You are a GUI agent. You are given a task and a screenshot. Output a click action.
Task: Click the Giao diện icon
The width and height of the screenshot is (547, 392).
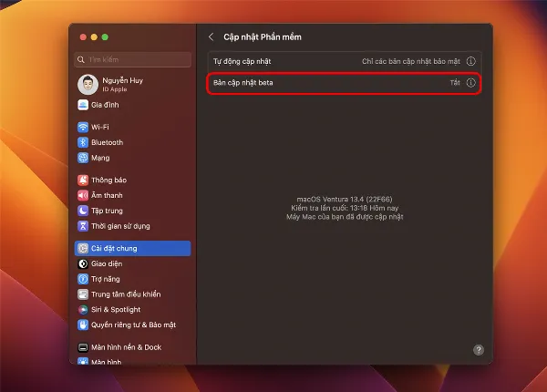(83, 263)
